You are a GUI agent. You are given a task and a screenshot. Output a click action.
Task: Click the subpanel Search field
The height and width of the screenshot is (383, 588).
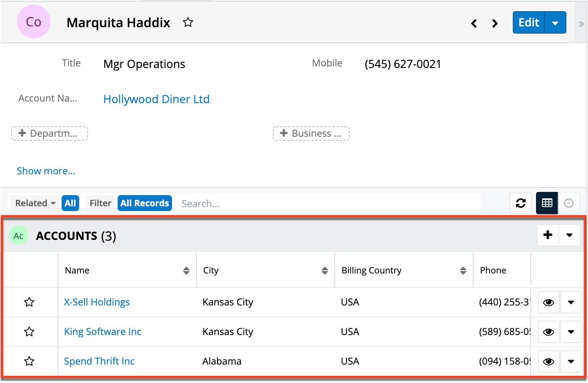point(328,203)
